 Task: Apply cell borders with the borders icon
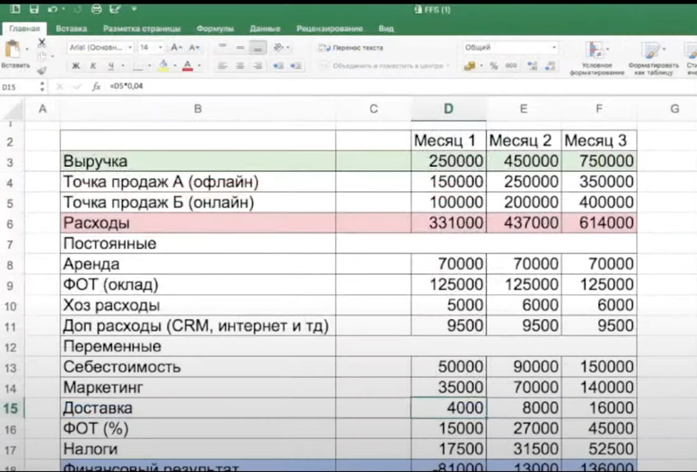(138, 66)
